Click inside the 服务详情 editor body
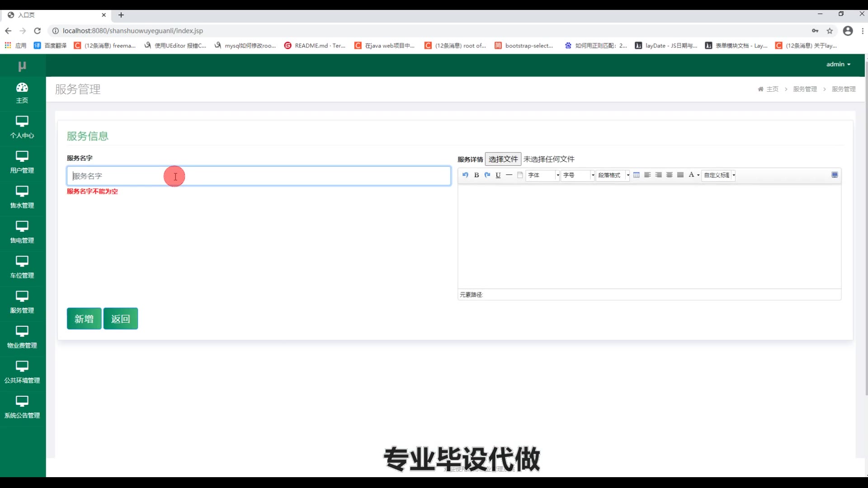The height and width of the screenshot is (488, 868). click(649, 236)
